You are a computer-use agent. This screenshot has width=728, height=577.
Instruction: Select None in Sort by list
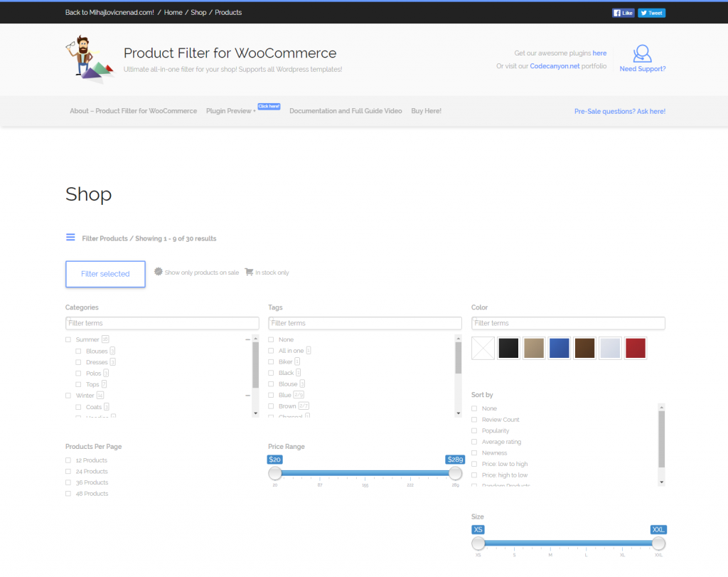tap(474, 409)
